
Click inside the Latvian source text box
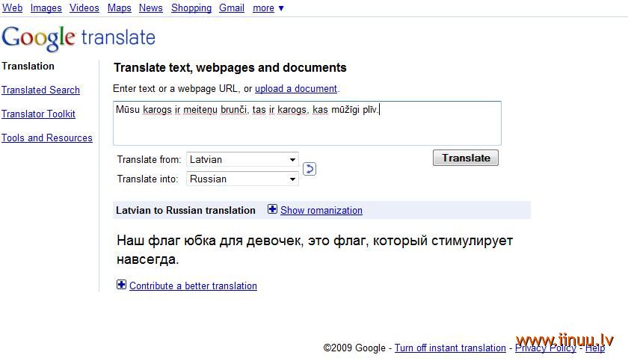(307, 123)
